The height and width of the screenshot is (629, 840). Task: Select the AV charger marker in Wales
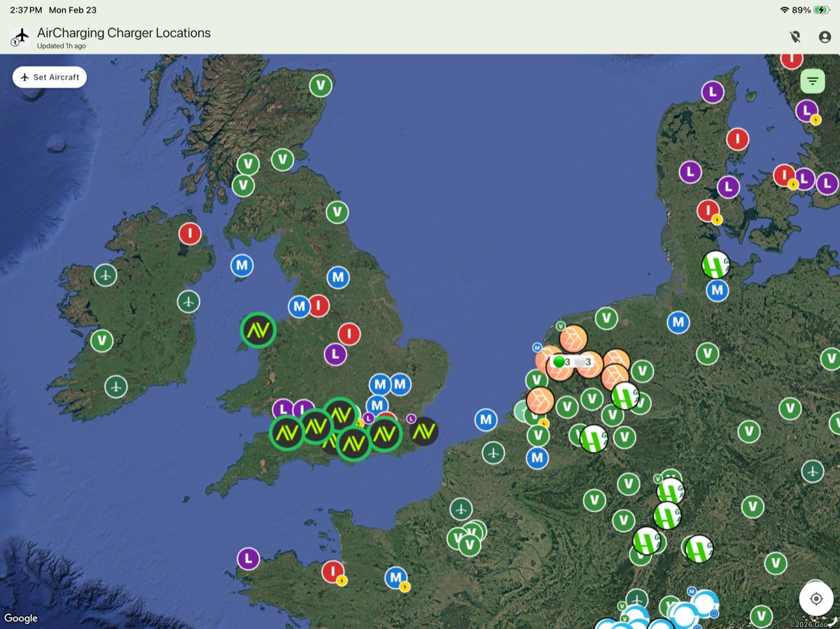257,330
